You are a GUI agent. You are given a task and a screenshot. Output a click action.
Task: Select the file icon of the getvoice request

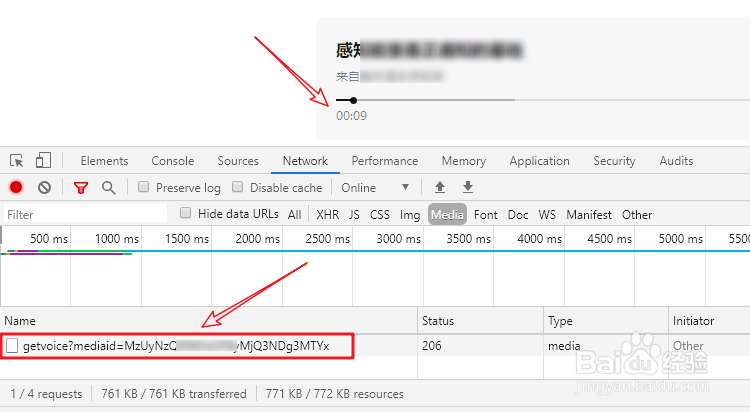click(12, 345)
